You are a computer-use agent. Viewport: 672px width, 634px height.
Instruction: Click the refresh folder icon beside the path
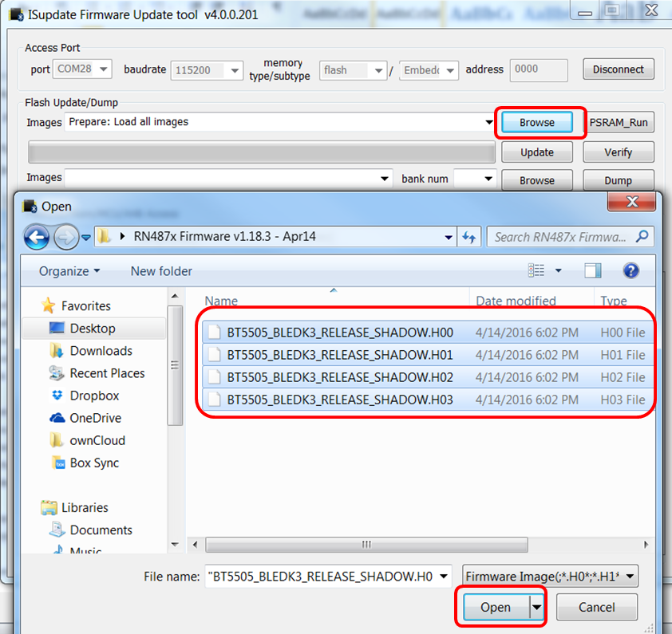coord(469,237)
